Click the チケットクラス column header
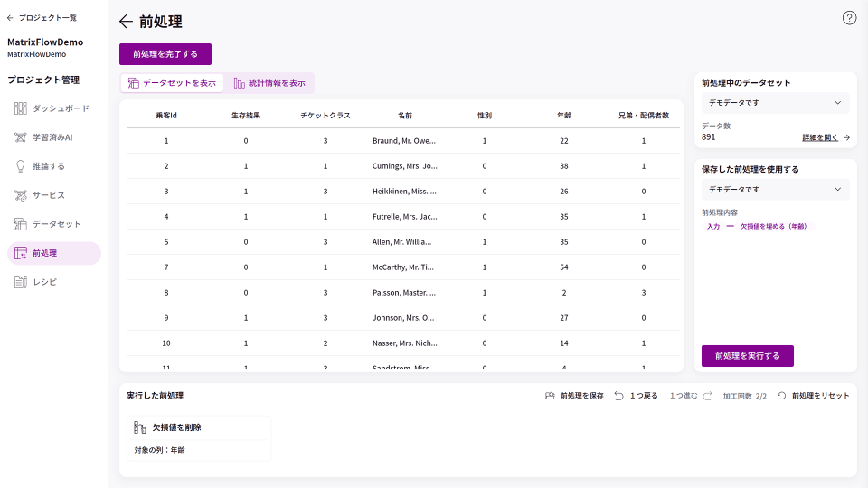Image resolution: width=868 pixels, height=488 pixels. pos(325,116)
